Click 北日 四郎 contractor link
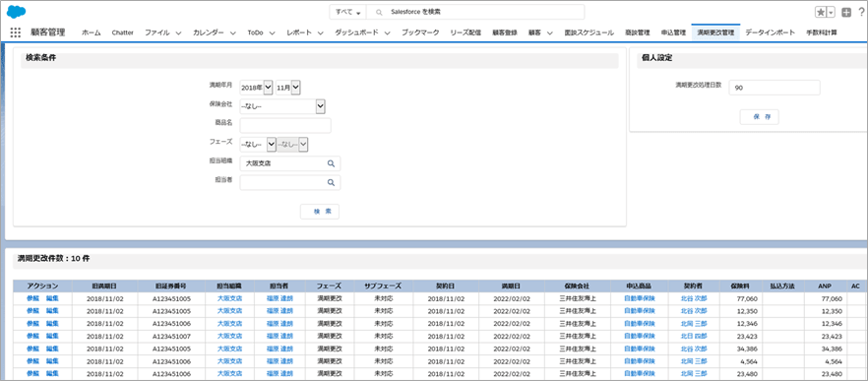Screen dimensions: 868x381 tap(694, 336)
